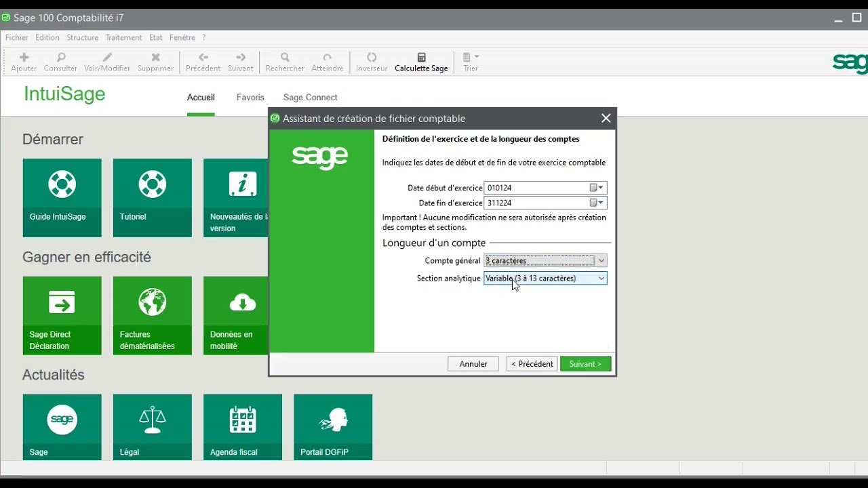The width and height of the screenshot is (868, 488).
Task: Open the Fenêtre menu
Action: [x=182, y=38]
